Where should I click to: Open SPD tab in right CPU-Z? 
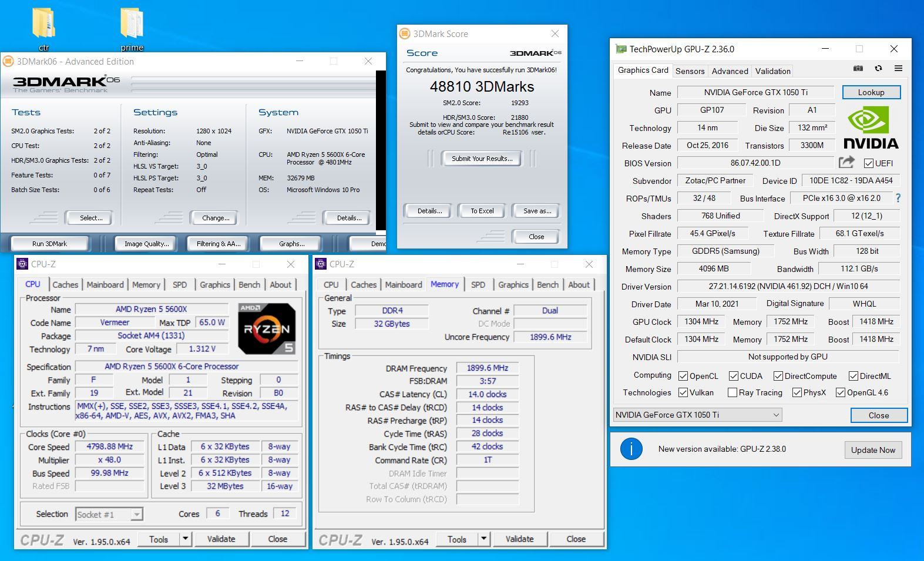click(478, 284)
